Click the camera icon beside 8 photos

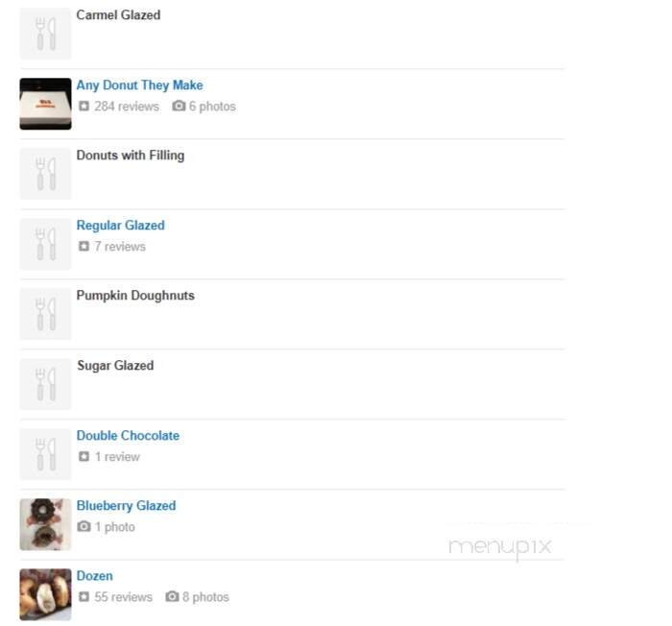(172, 596)
